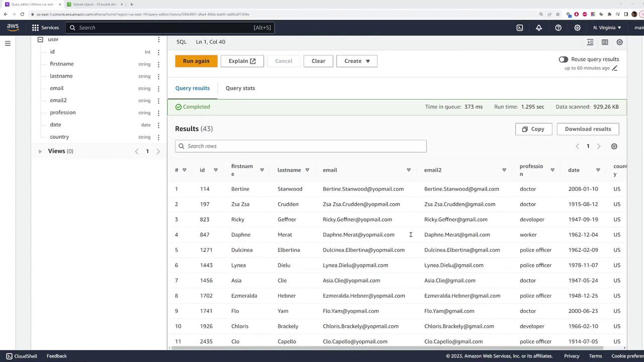The image size is (644, 362).
Task: Click the Download results button
Action: pos(588,129)
